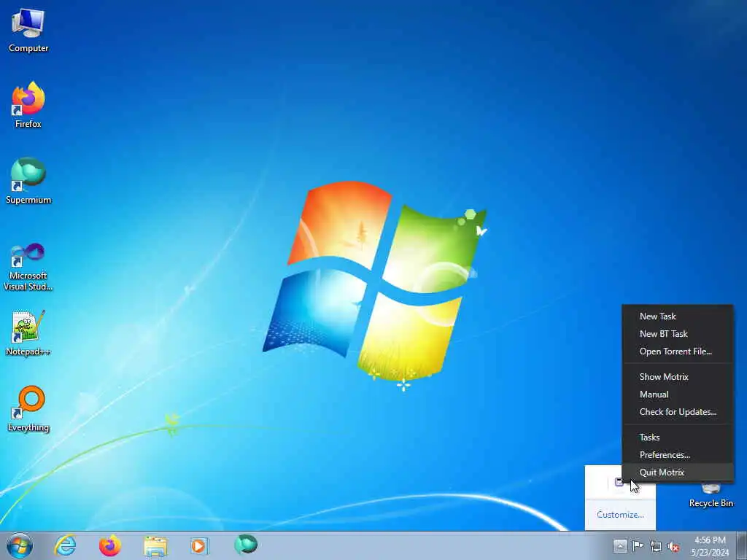Collapse hidden tray icons arrow
Screen dimensions: 747x560
[620, 545]
